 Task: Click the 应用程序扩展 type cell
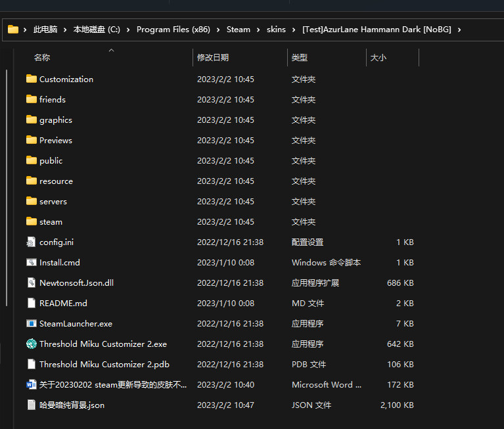[315, 283]
